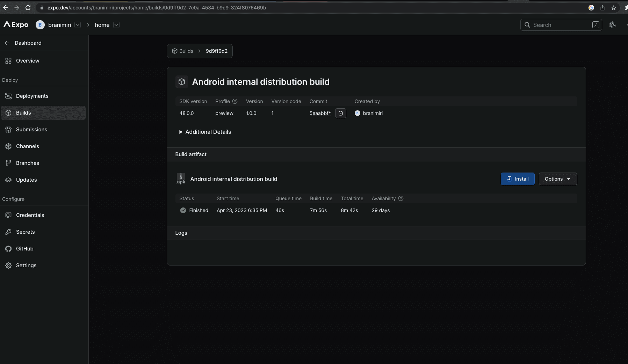Open Deployments in the sidebar

32,96
